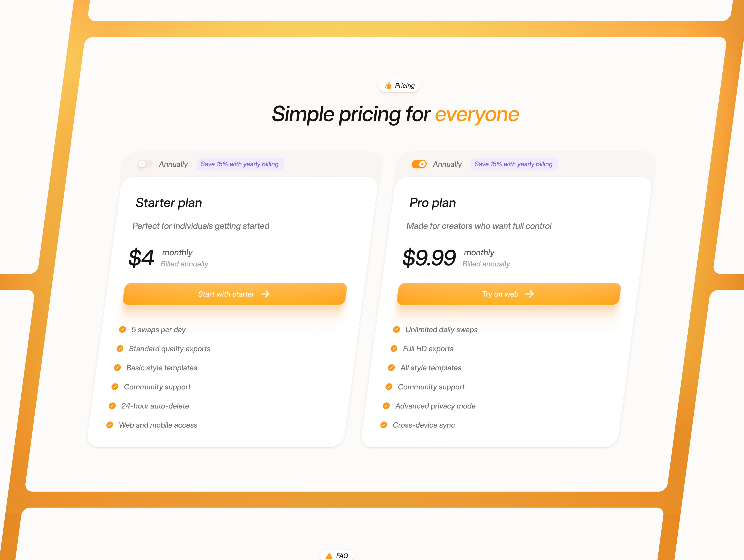Click the shopping bag icon beside Pricing
This screenshot has width=744, height=560.
click(x=388, y=86)
